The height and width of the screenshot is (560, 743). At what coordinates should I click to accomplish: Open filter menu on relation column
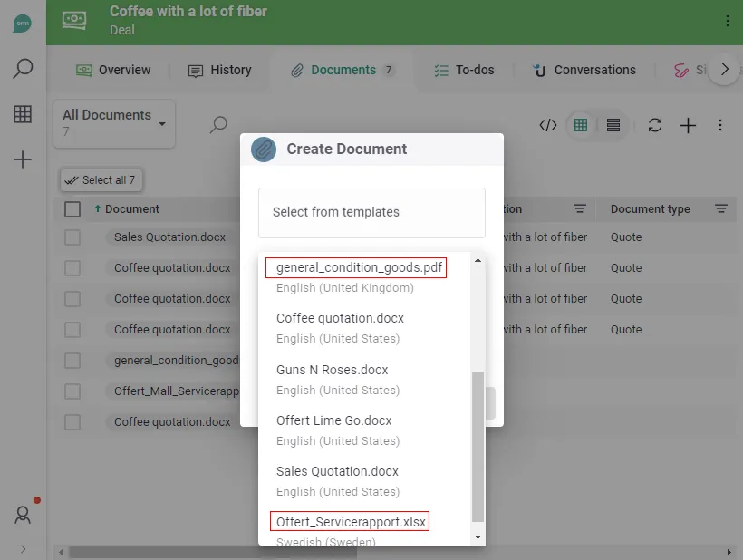[580, 208]
